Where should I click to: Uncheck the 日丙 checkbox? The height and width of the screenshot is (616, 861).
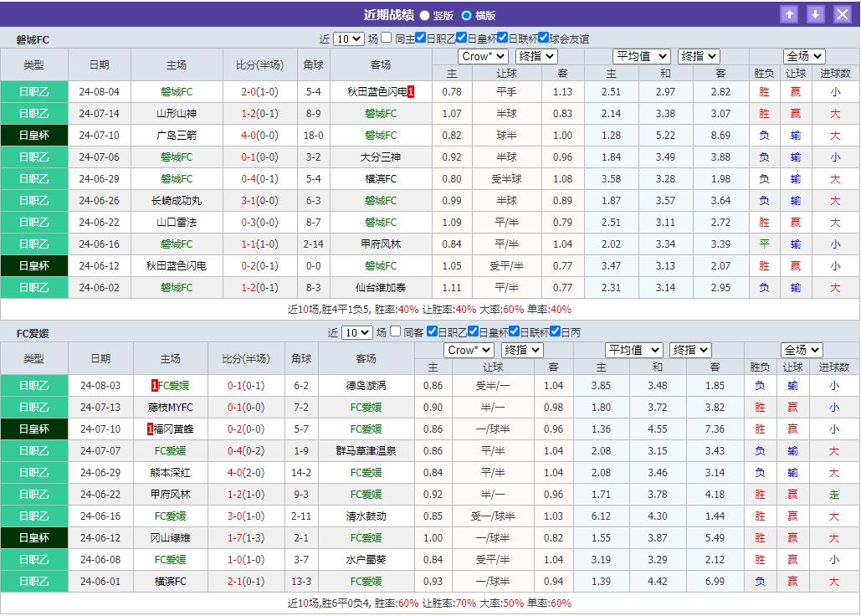(x=555, y=332)
